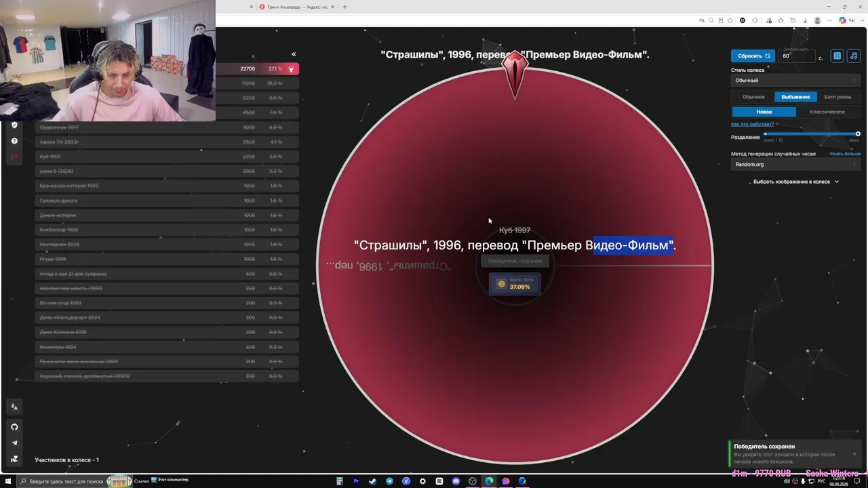This screenshot has height=488, width=868.
Task: Close the Трини Альварадо Яндекс tab
Action: pos(332,7)
